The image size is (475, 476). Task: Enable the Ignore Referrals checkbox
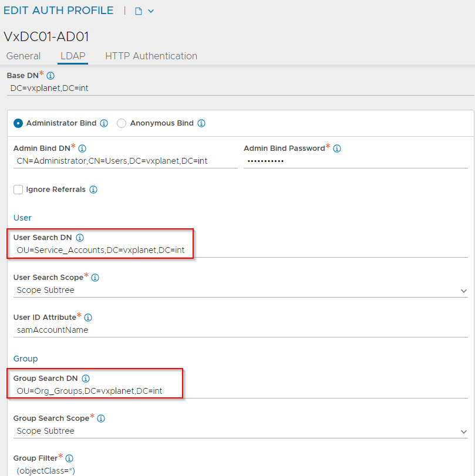click(x=18, y=190)
